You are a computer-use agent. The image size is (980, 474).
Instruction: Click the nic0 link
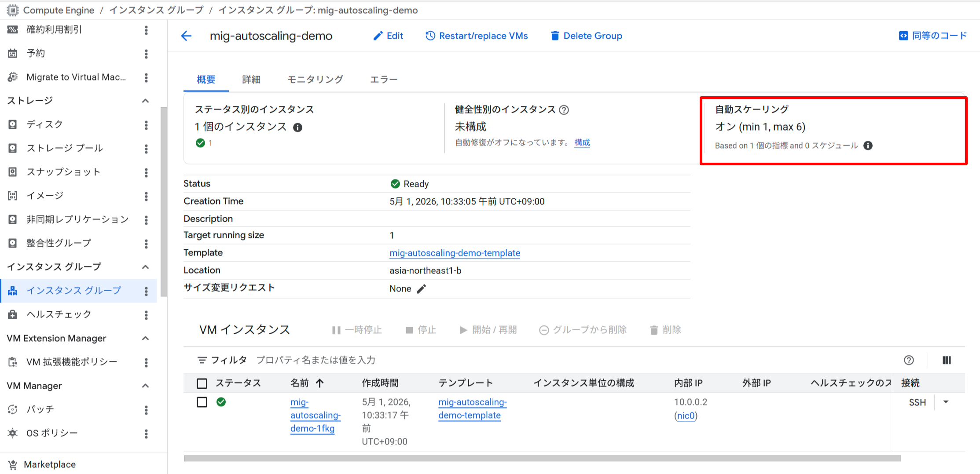click(x=686, y=416)
